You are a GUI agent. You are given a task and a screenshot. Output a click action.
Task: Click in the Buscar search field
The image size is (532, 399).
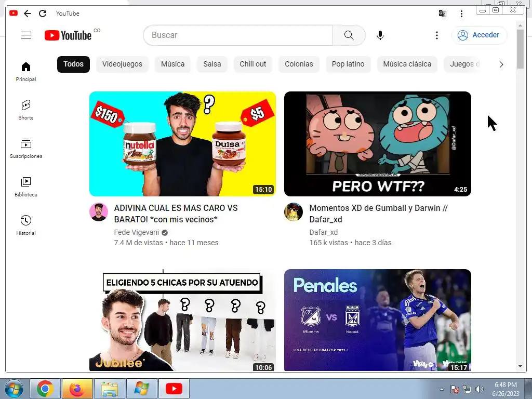point(238,35)
